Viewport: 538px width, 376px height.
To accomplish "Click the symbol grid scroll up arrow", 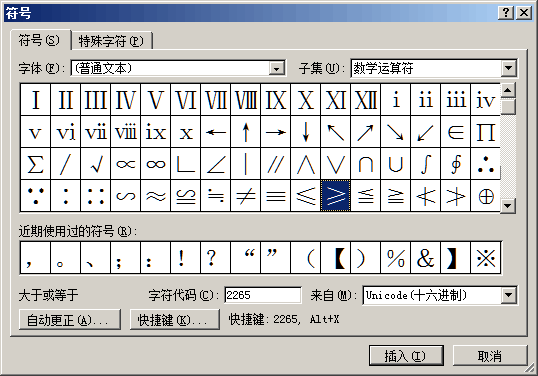I will (508, 90).
